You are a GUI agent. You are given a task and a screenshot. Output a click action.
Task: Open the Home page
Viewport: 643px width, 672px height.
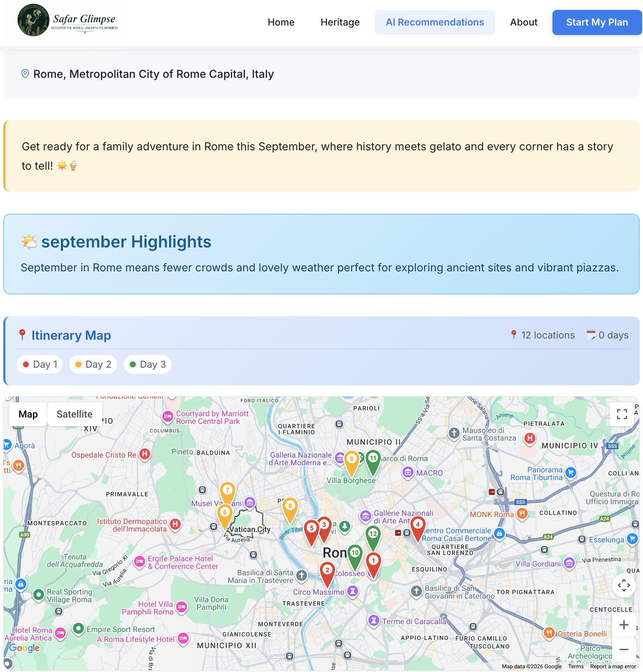click(x=281, y=22)
